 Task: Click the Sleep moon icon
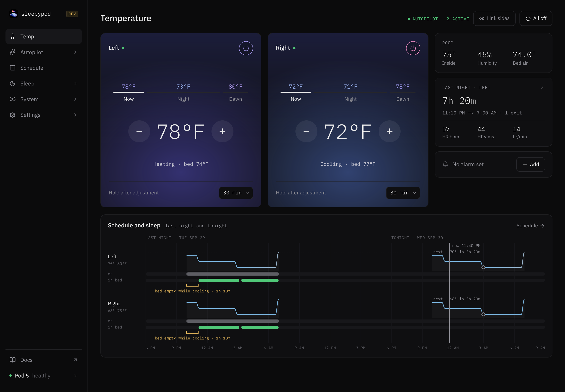[x=13, y=83]
